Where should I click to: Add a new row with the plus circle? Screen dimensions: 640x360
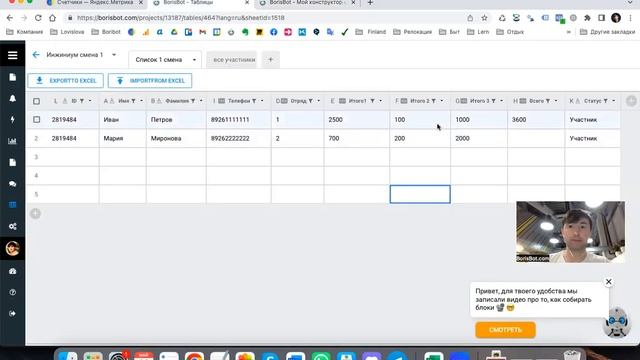pos(36,213)
